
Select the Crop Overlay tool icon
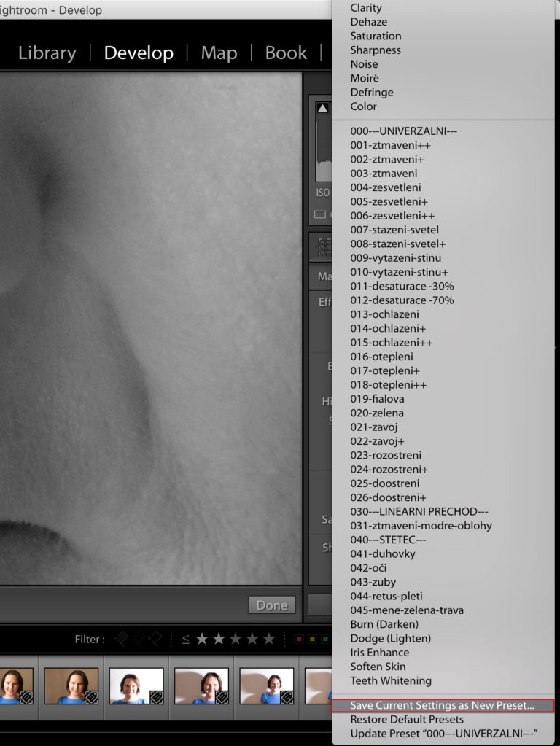click(x=324, y=247)
